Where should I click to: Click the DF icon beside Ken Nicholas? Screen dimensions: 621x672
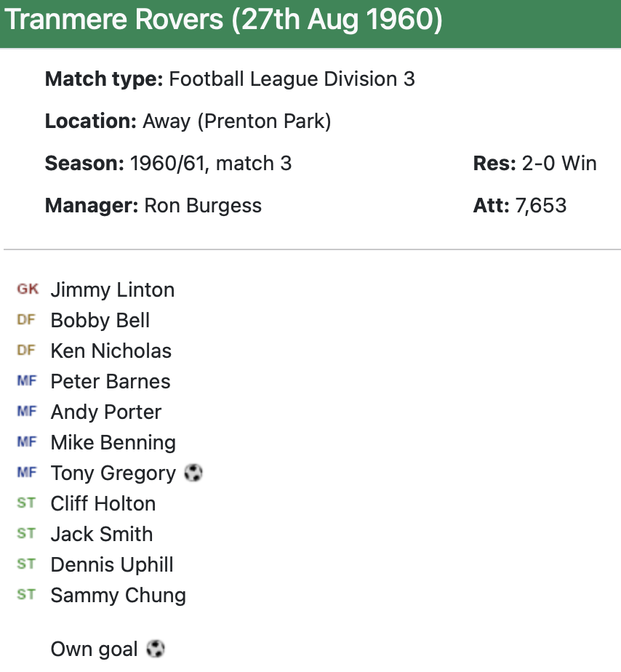tap(26, 351)
